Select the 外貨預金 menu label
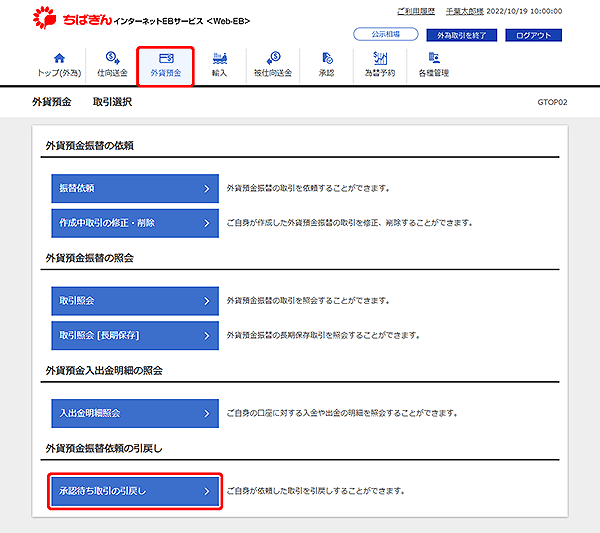The width and height of the screenshot is (600, 533). click(166, 73)
